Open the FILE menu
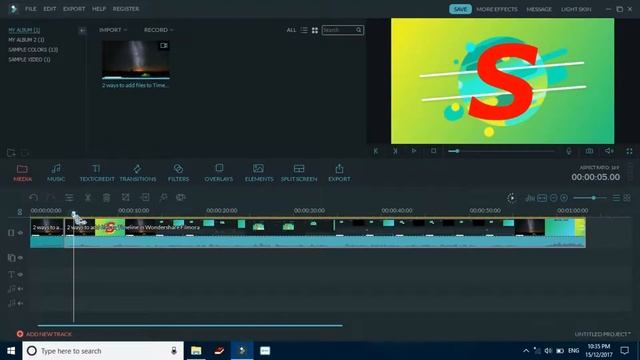This screenshot has width=640, height=360. [31, 9]
